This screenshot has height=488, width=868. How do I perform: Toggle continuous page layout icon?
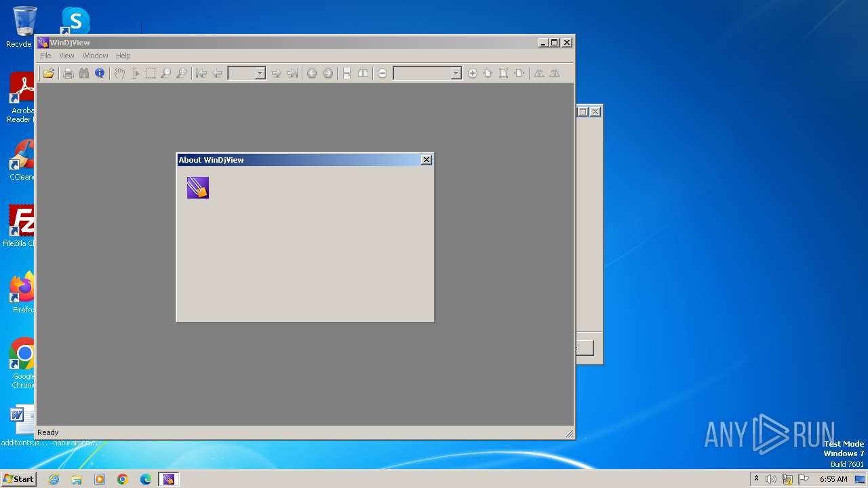coord(347,73)
